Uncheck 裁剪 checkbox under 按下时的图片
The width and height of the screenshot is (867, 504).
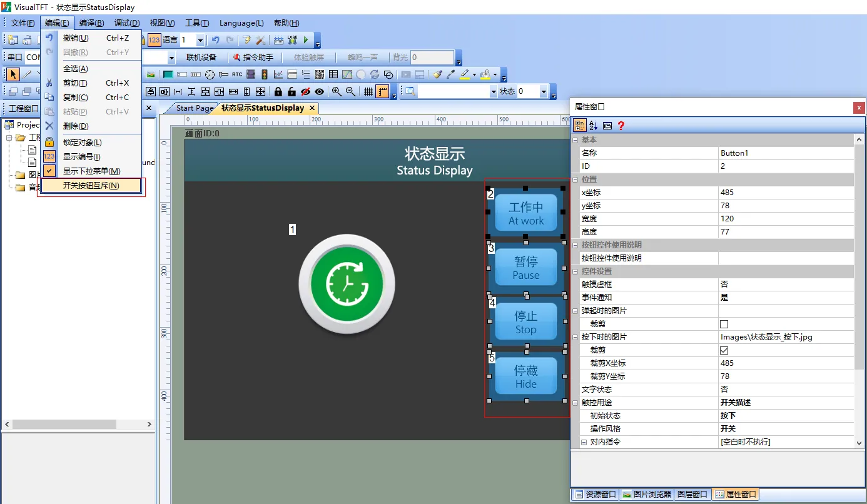tap(724, 350)
